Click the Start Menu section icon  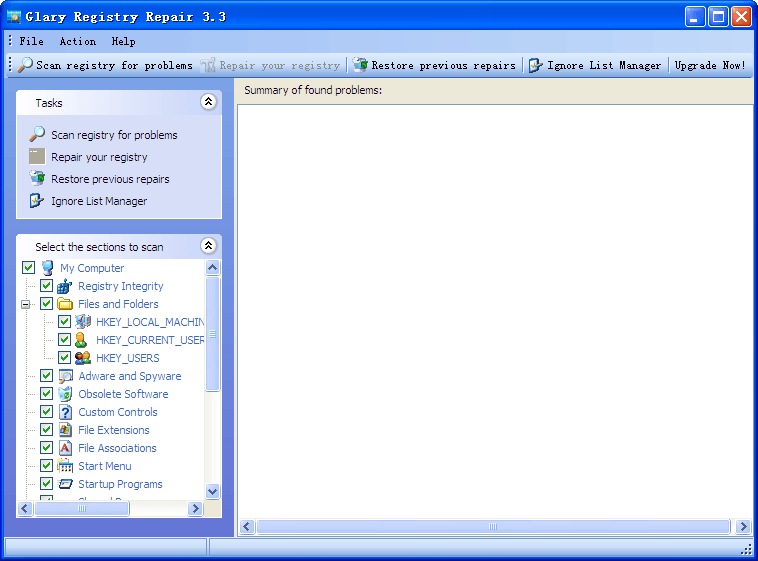(x=65, y=466)
